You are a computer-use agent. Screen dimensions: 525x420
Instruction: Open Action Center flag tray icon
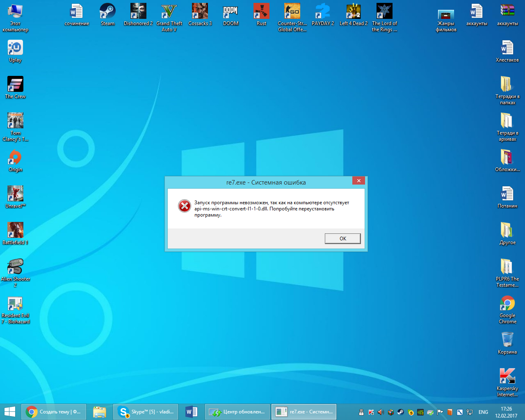coord(440,412)
